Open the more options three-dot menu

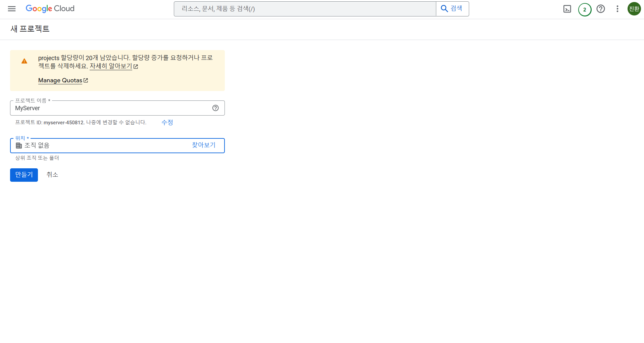617,9
